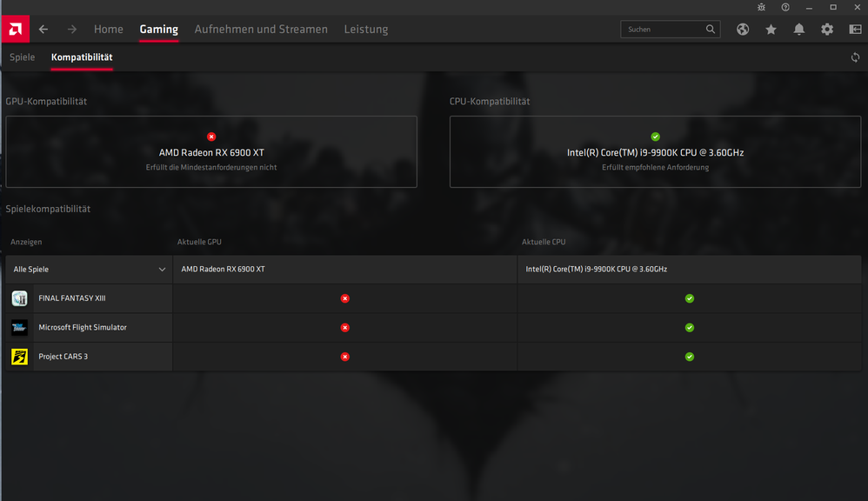Click green CPU status icon for Microsoft Flight Simulator
Screen dimensions: 868x501
pos(689,328)
